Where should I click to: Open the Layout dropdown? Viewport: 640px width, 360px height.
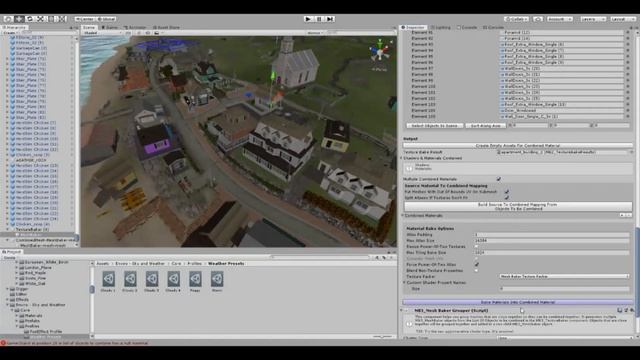(623, 19)
